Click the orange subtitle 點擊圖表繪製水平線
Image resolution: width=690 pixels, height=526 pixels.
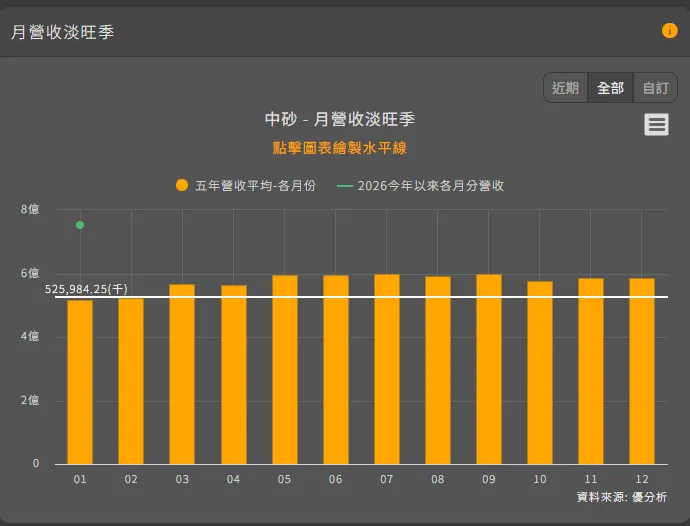pyautogui.click(x=339, y=148)
